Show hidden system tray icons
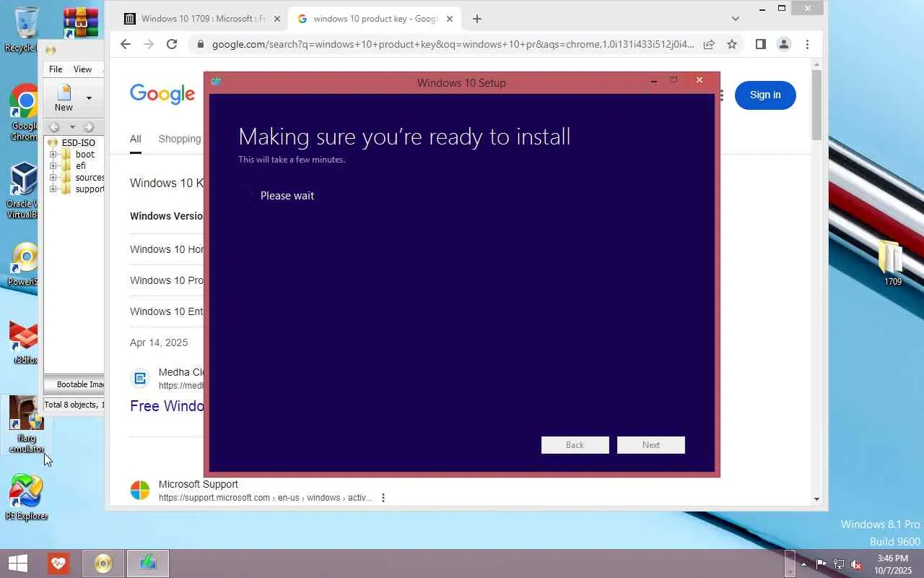 click(803, 564)
